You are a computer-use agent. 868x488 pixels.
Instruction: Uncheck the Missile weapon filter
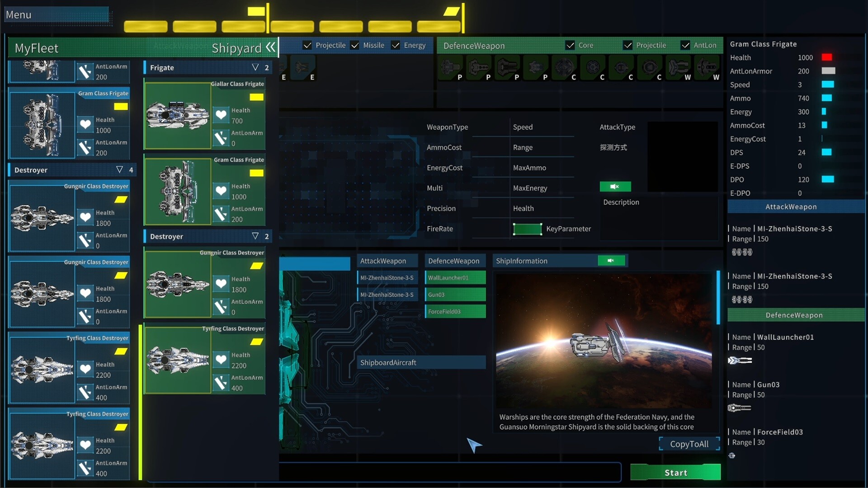[355, 45]
